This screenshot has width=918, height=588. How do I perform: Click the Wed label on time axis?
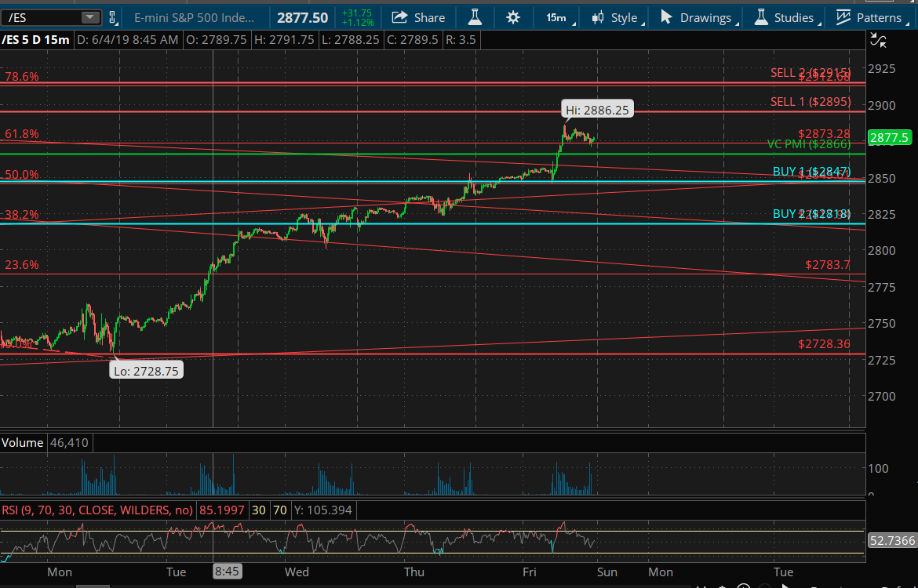pos(297,572)
